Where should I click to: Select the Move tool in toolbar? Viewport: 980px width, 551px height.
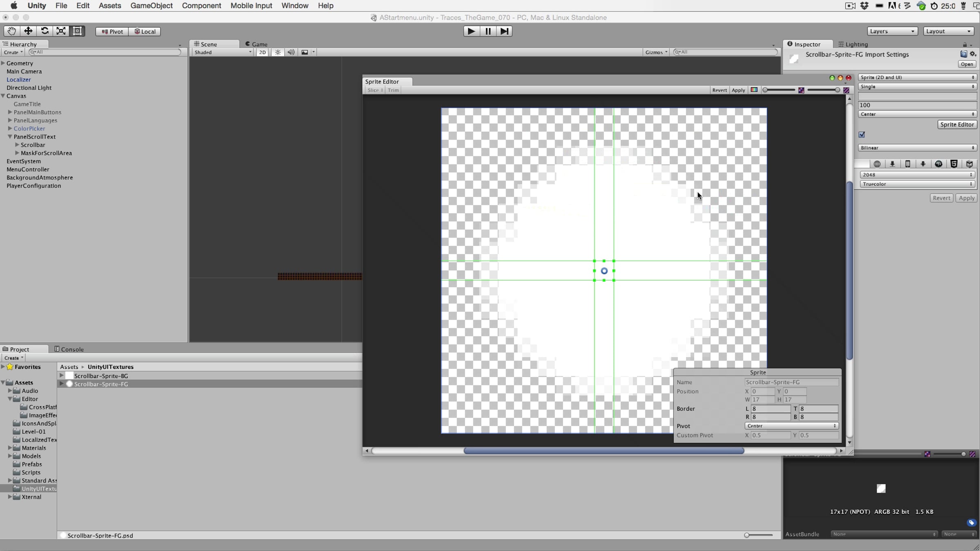28,31
